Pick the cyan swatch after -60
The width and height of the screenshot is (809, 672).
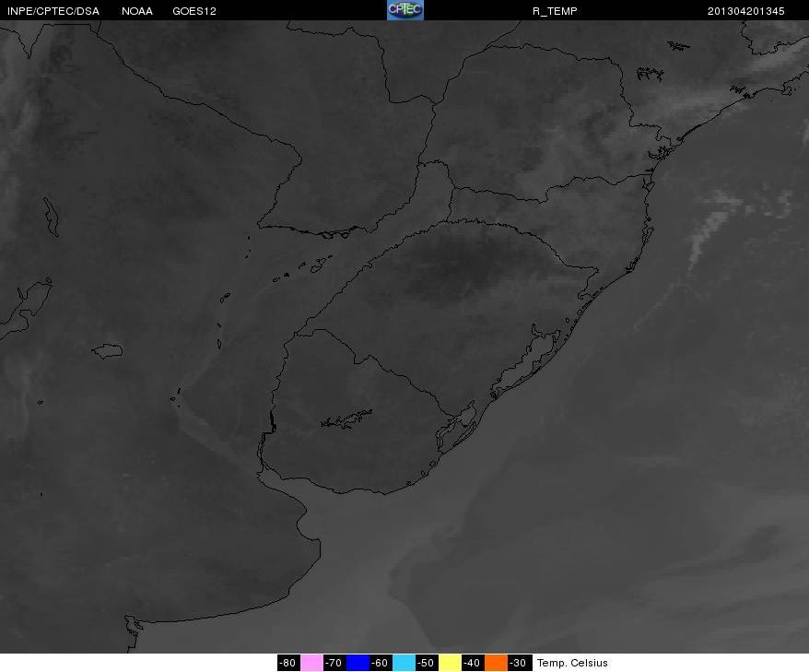tap(404, 663)
